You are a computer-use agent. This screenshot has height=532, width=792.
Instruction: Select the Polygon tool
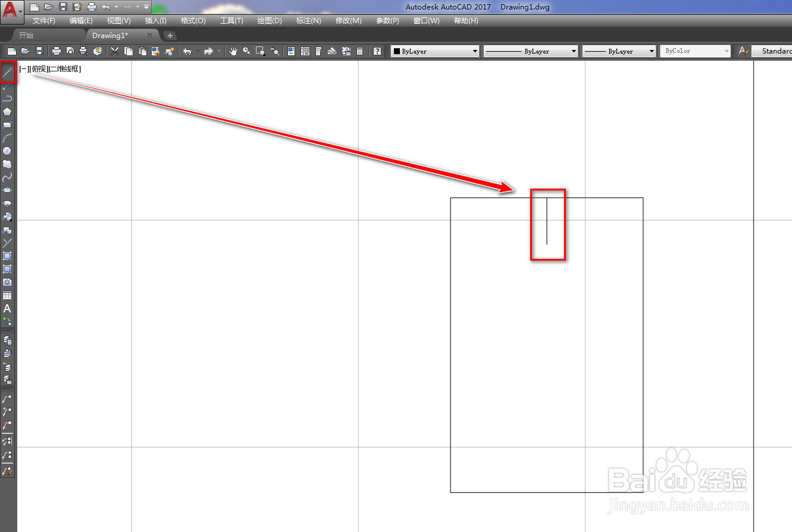pyautogui.click(x=7, y=112)
